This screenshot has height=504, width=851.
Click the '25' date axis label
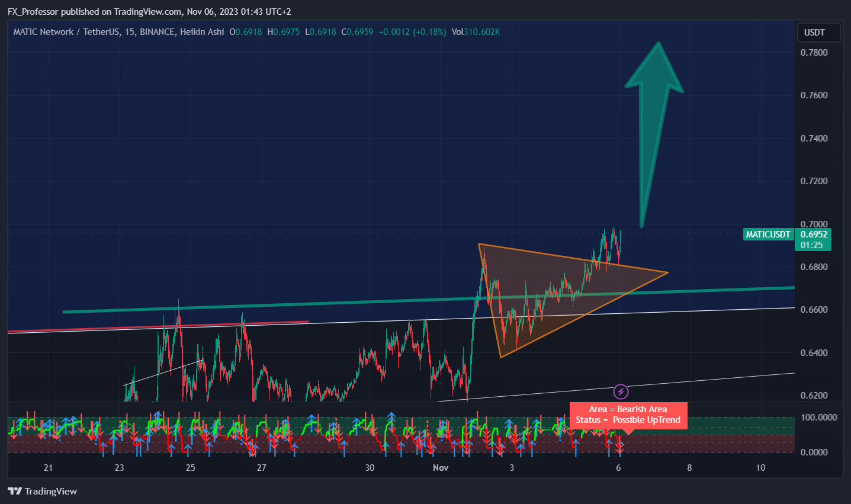coord(190,468)
